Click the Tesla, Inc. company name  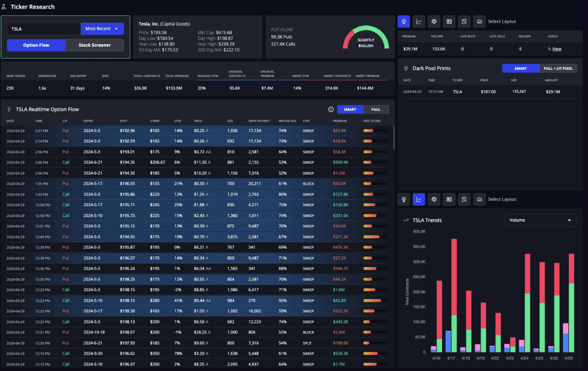point(149,24)
